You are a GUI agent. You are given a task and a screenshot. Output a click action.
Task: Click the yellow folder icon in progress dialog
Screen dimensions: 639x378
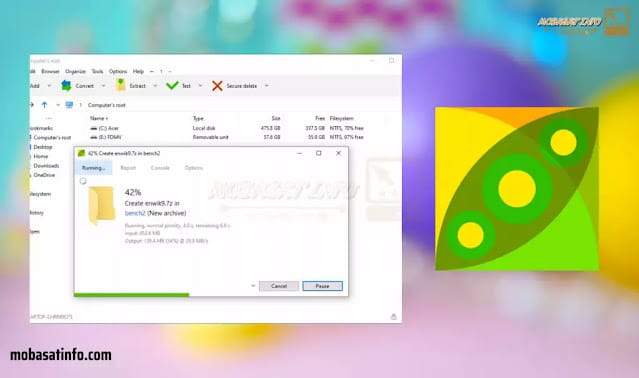tap(101, 205)
